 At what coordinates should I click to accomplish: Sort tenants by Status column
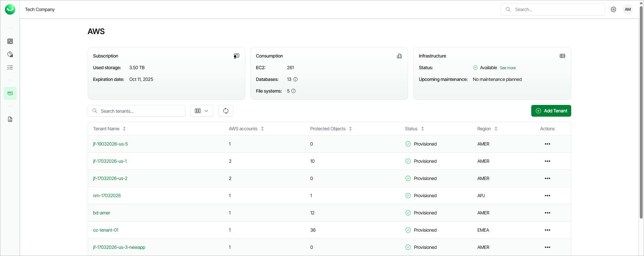(x=422, y=129)
